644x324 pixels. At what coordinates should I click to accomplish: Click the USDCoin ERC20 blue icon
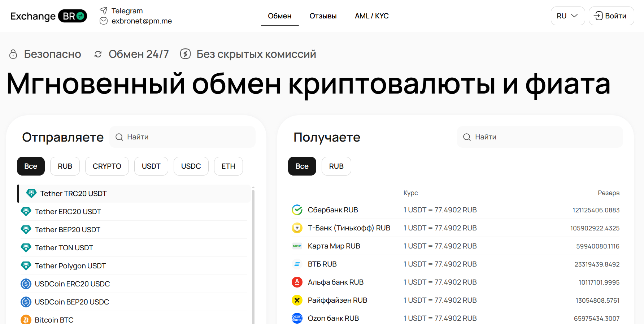click(26, 284)
